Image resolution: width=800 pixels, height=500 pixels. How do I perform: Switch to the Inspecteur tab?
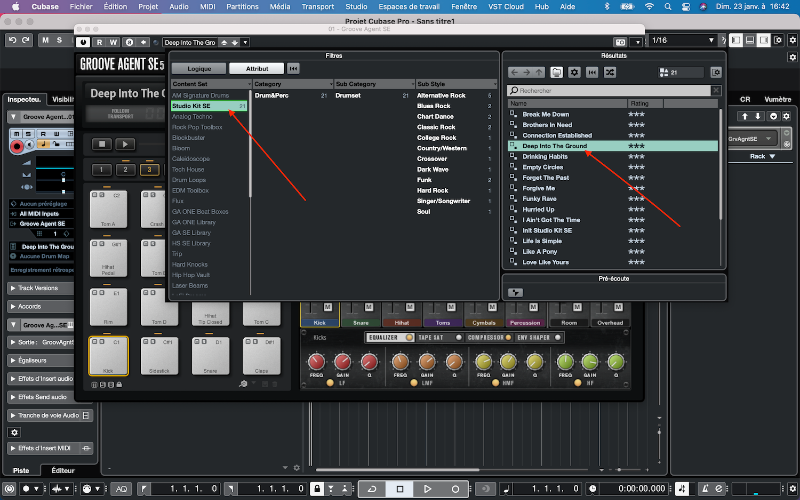click(x=24, y=99)
